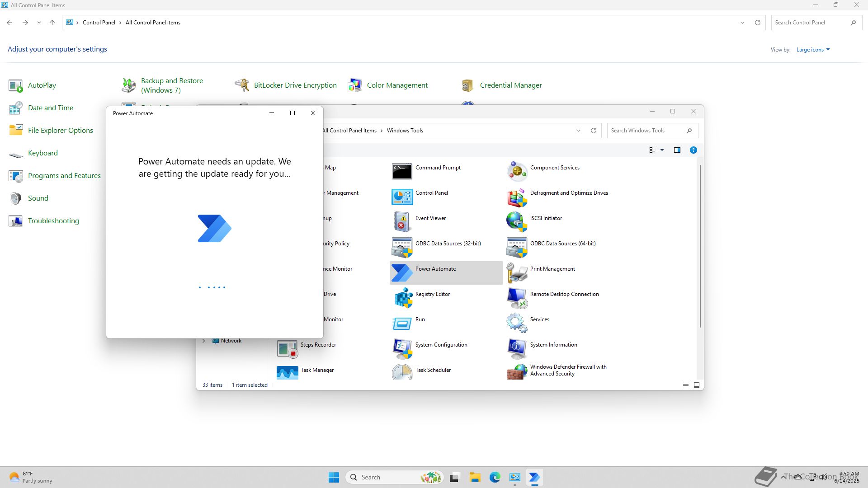Open the System Information icon

[516, 348]
